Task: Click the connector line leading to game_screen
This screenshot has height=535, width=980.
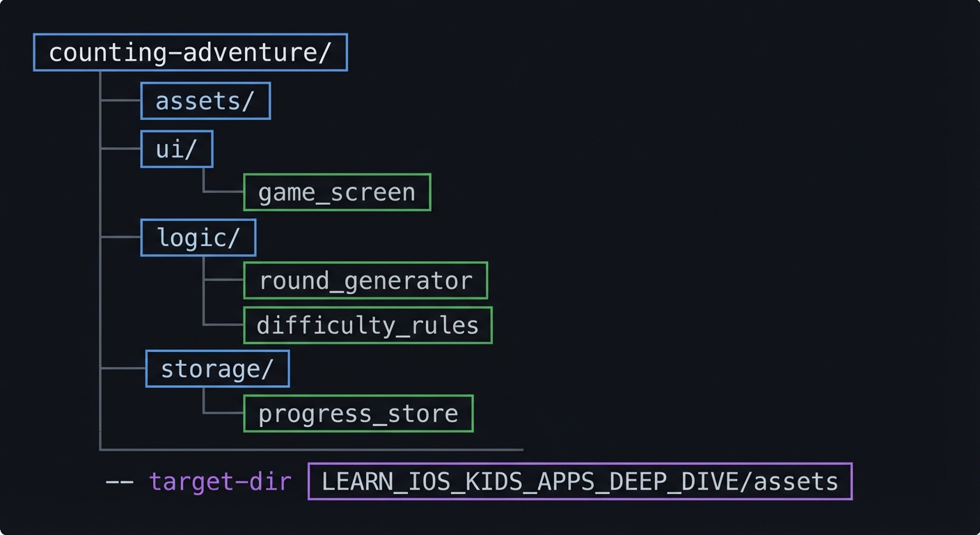Action: click(x=223, y=192)
